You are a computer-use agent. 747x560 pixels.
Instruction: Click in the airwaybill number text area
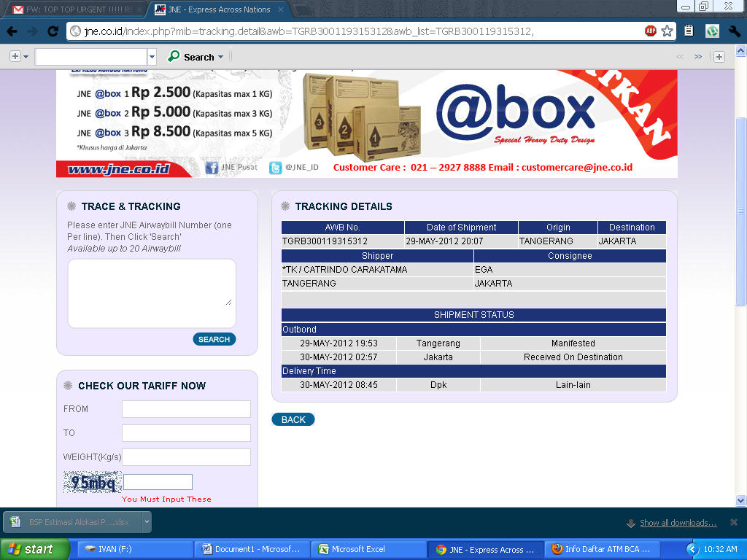coord(152,293)
